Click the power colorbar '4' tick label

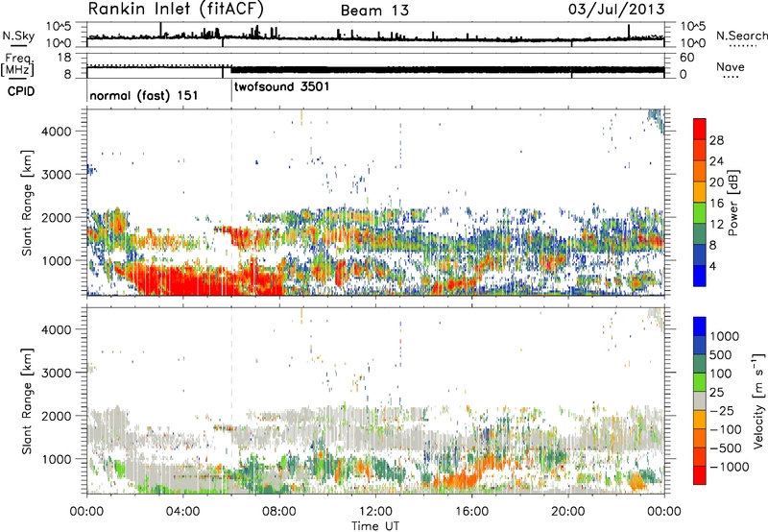coord(712,266)
